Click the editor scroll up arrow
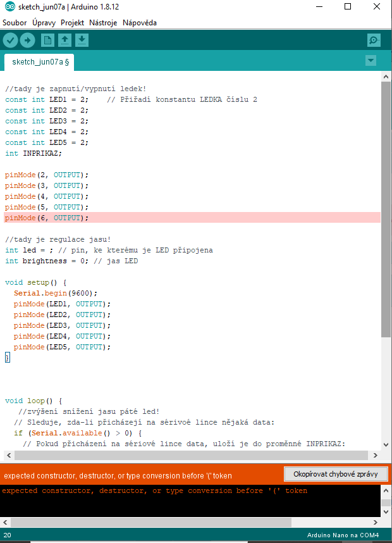 pos(386,76)
